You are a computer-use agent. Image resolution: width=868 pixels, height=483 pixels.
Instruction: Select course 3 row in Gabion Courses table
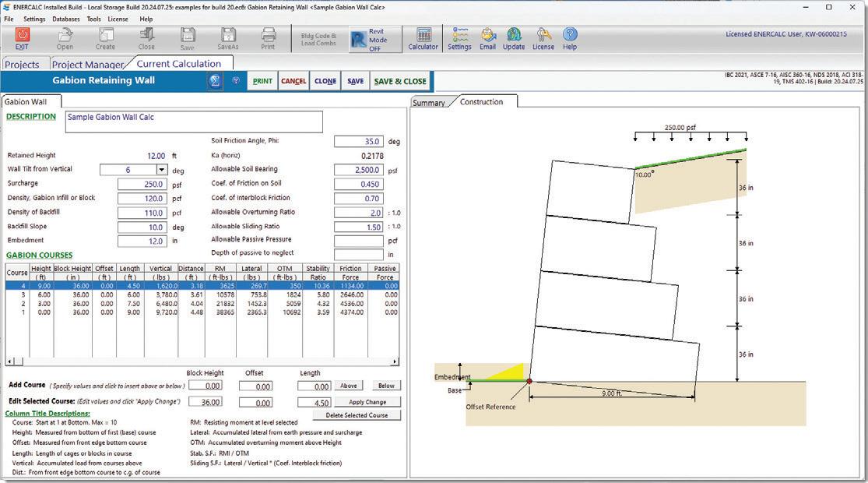coord(202,294)
